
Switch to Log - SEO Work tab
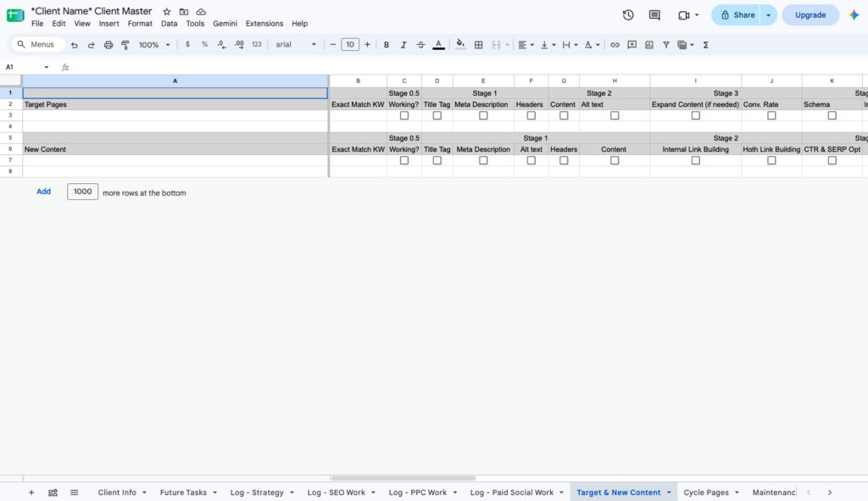pyautogui.click(x=336, y=493)
